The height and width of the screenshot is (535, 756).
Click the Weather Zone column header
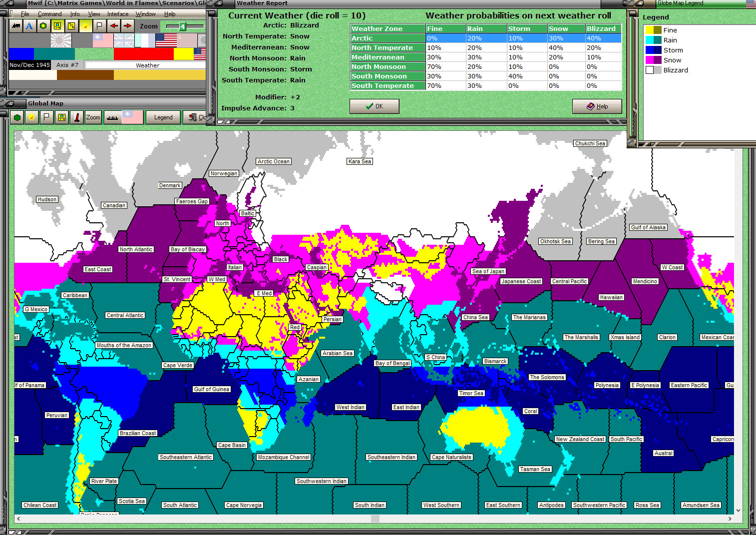point(388,29)
